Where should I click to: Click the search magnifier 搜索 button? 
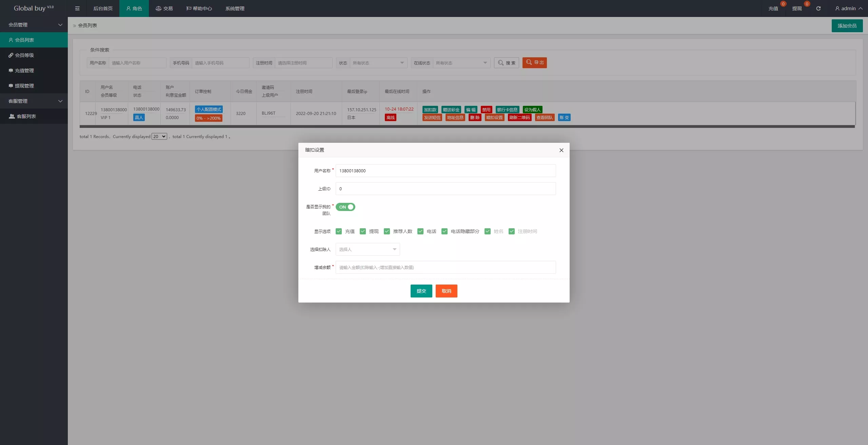point(506,63)
